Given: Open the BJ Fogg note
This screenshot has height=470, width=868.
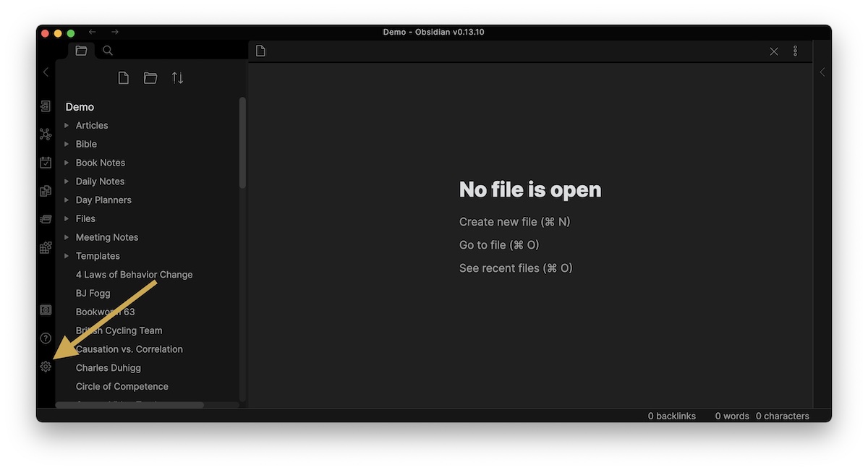Looking at the screenshot, I should (93, 294).
